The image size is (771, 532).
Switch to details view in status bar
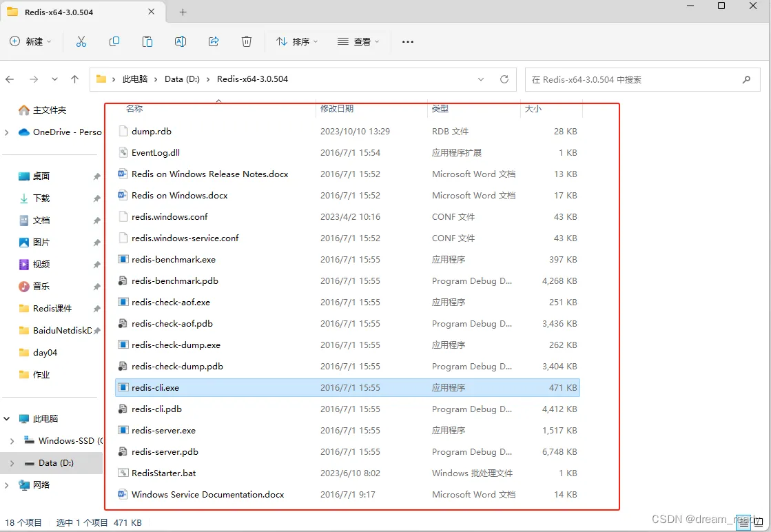tap(743, 522)
